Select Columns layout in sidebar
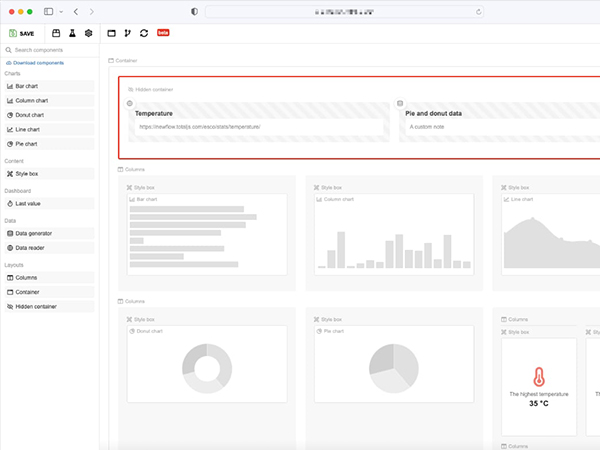600x450 pixels. (x=49, y=277)
